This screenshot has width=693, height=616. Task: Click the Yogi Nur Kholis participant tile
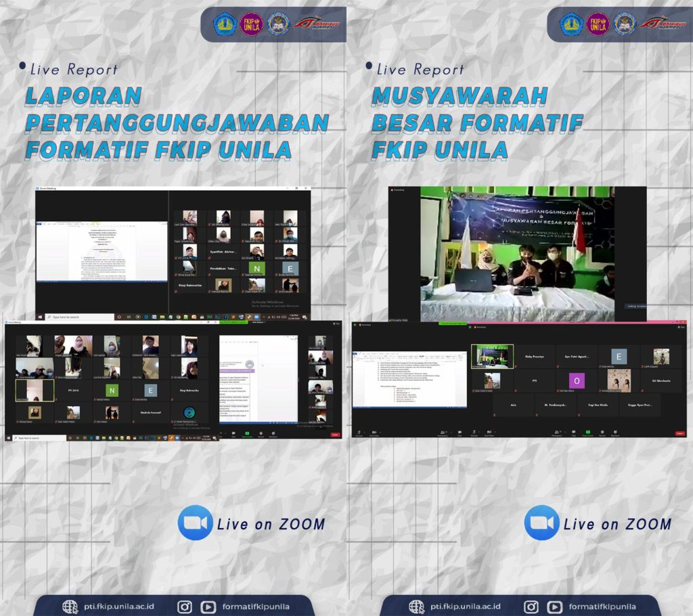pos(598,405)
